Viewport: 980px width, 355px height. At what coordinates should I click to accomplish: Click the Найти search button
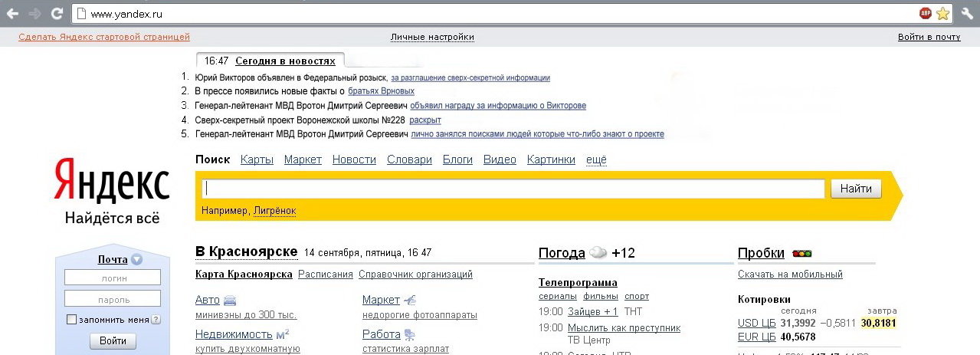[x=856, y=188]
